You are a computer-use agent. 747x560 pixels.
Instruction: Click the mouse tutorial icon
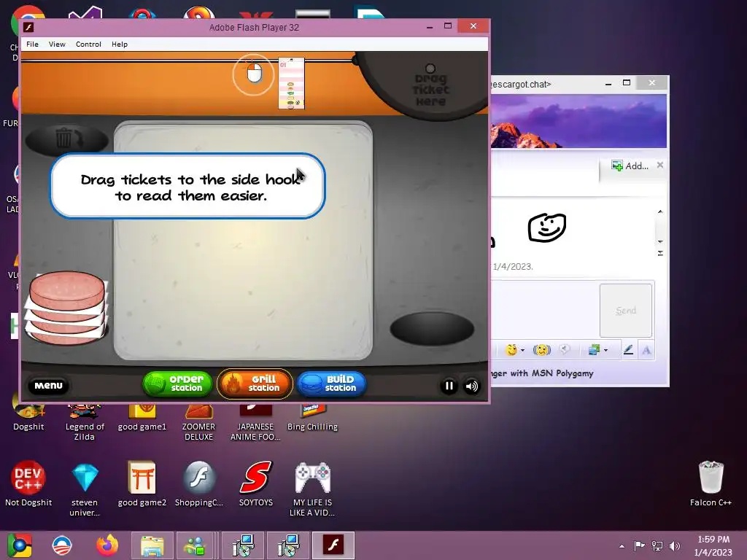pyautogui.click(x=254, y=74)
